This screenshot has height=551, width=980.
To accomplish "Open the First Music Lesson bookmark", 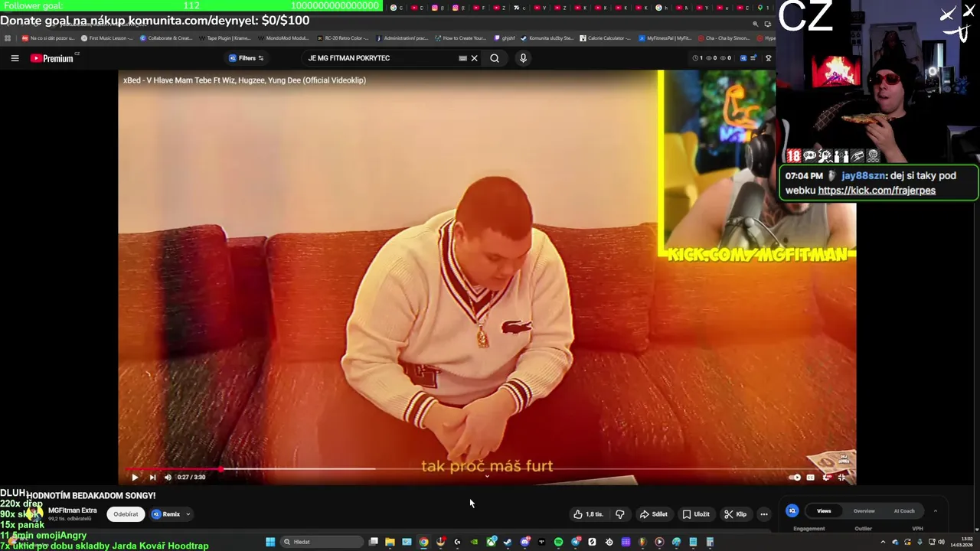I will [x=106, y=37].
